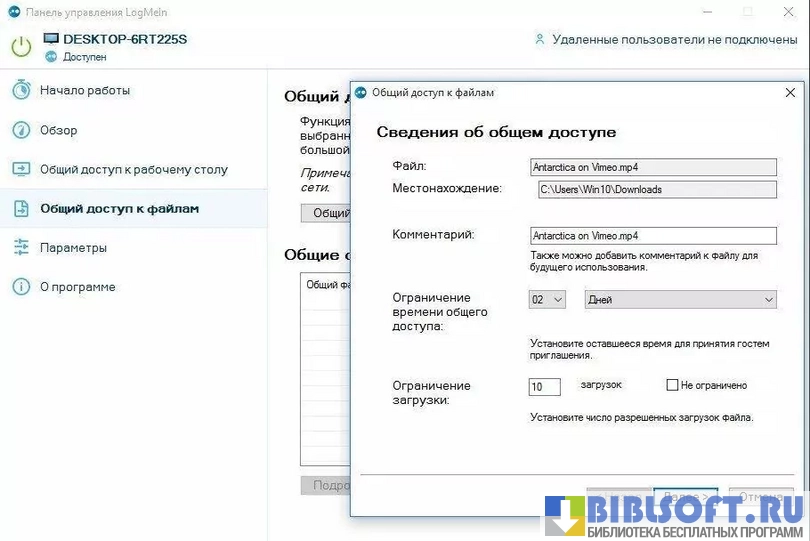The height and width of the screenshot is (541, 810).
Task: Click the green power icon
Action: [x=21, y=47]
